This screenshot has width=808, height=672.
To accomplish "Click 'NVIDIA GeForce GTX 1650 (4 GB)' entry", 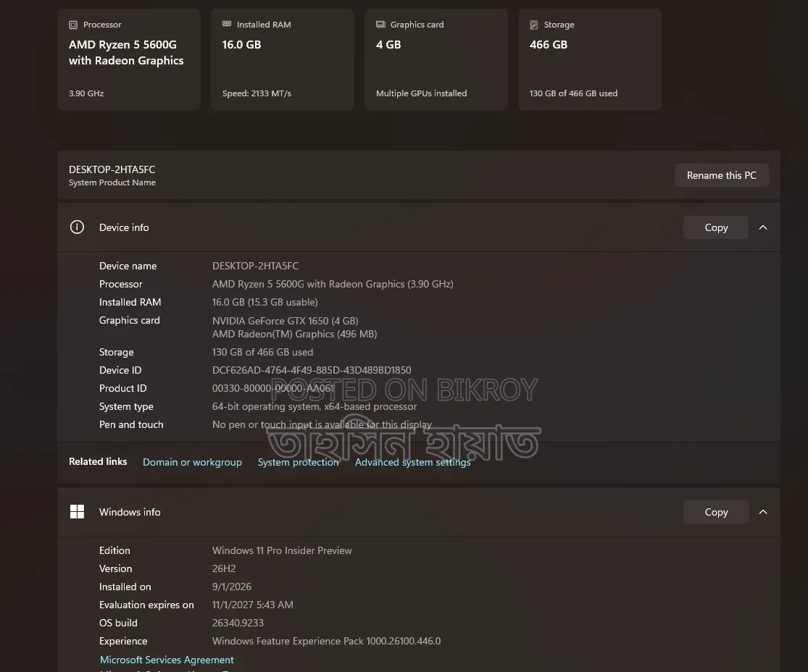I will (x=286, y=320).
